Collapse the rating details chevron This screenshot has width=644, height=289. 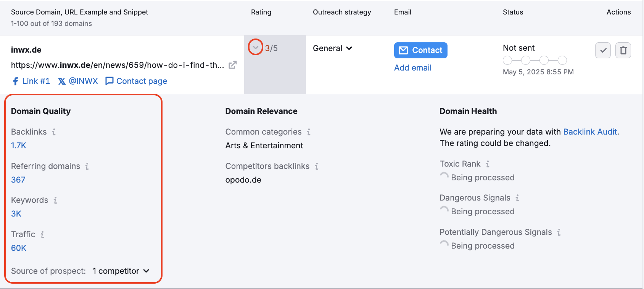tap(256, 48)
